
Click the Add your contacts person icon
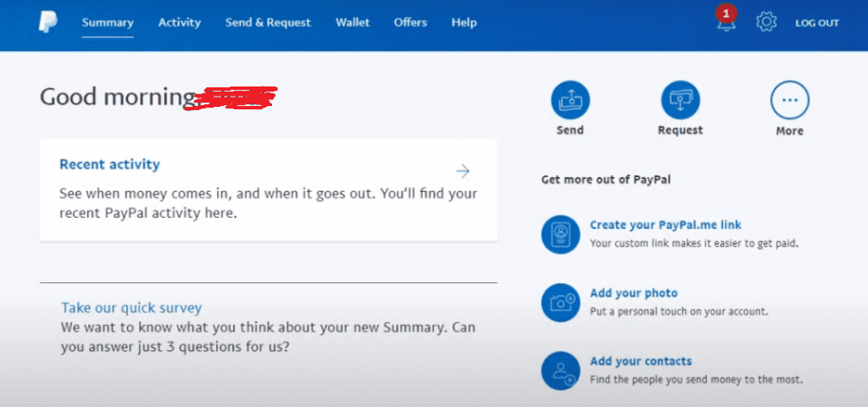[x=561, y=371]
